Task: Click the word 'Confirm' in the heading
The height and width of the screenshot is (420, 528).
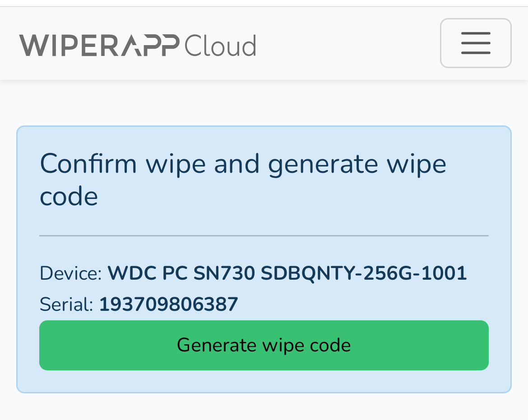Action: click(88, 163)
